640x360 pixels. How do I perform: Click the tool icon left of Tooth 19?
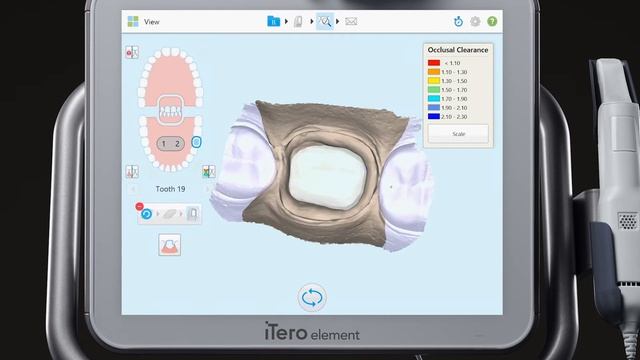(x=132, y=171)
